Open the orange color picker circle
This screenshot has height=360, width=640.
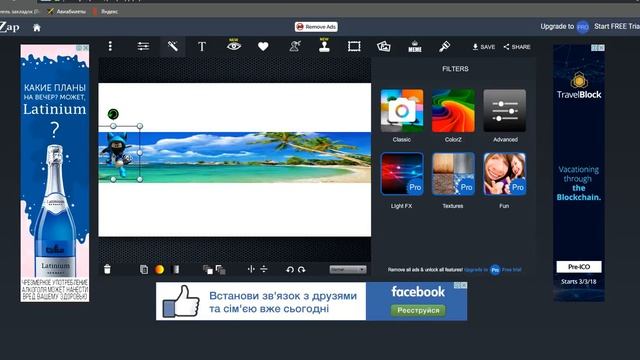(160, 269)
